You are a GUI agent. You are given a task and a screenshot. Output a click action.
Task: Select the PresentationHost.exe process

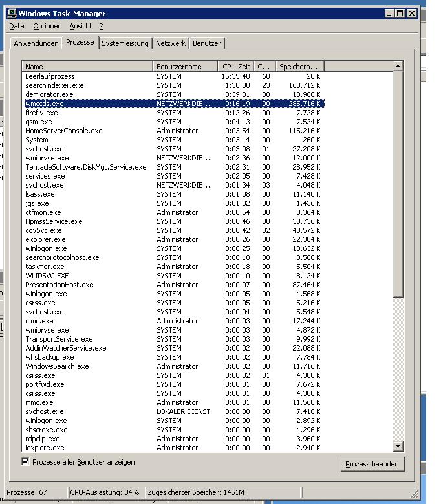(x=174, y=285)
